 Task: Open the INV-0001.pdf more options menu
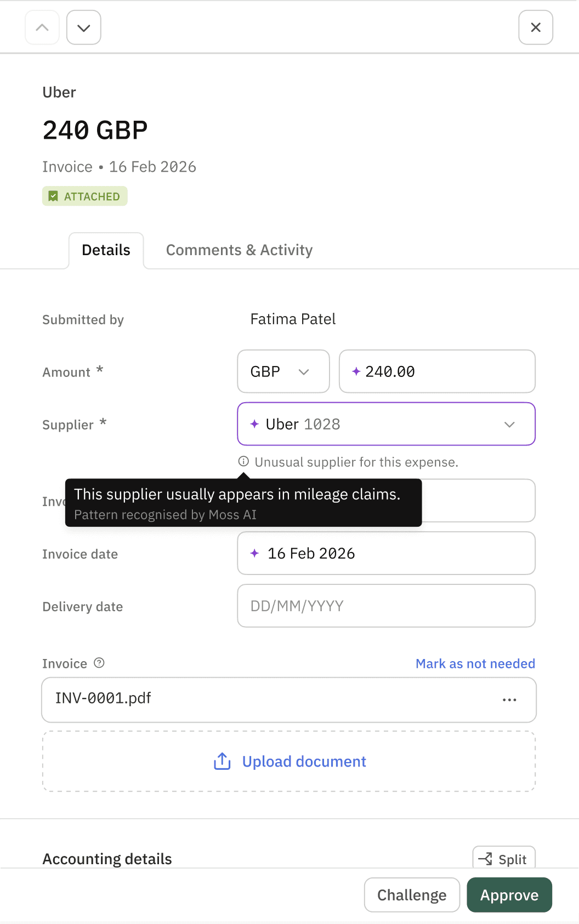coord(509,700)
